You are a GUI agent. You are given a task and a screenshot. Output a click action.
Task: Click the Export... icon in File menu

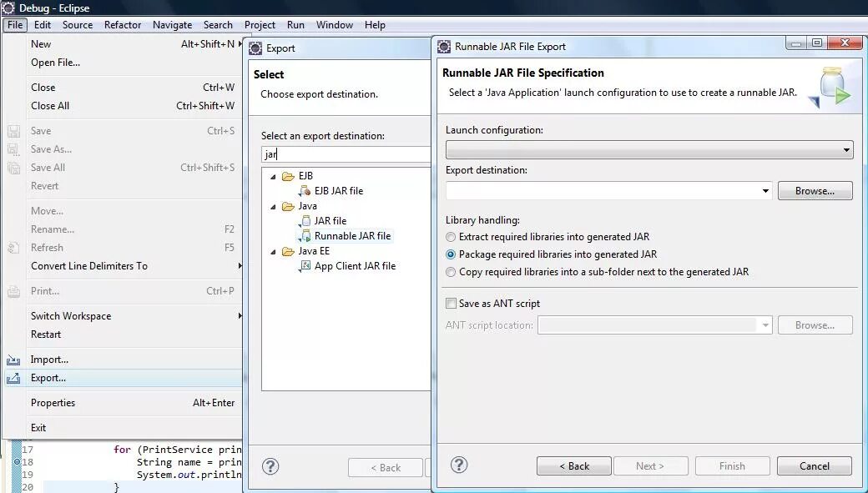click(13, 378)
